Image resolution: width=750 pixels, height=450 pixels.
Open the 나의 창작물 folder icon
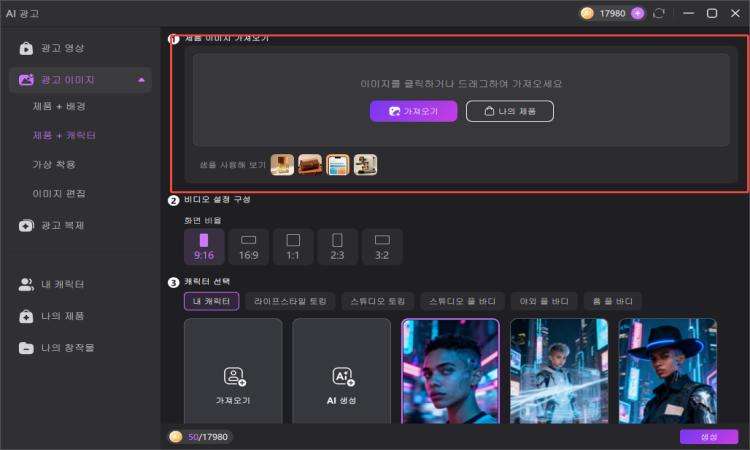pyautogui.click(x=26, y=348)
